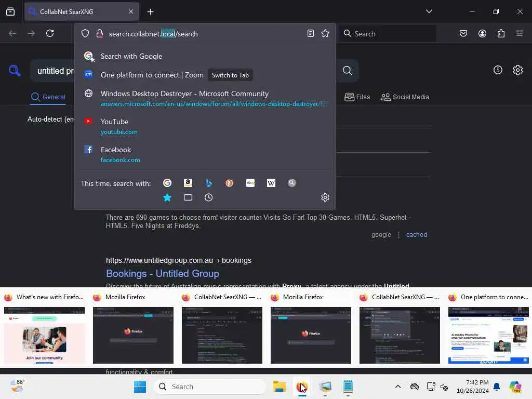Open SearXNG about info icon
Viewport: 532px width, 399px height.
coord(498,70)
